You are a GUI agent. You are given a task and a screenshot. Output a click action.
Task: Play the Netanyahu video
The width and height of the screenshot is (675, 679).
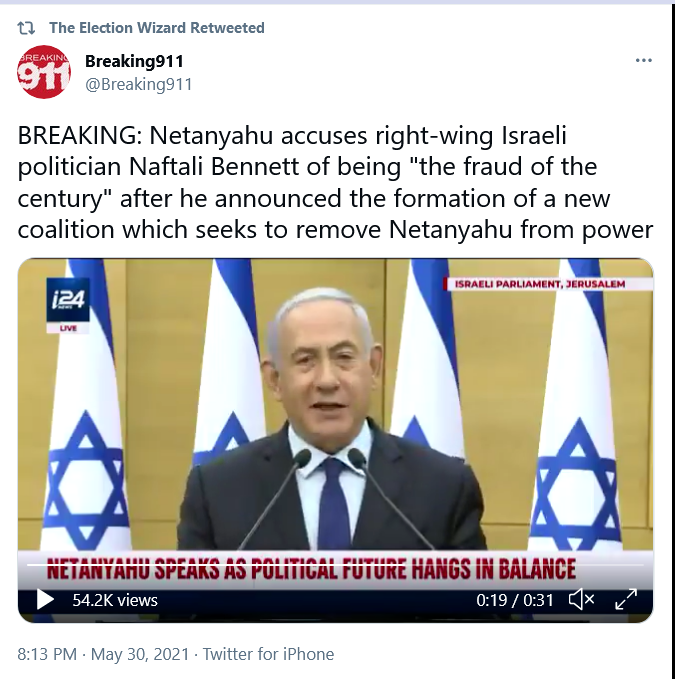[x=45, y=600]
